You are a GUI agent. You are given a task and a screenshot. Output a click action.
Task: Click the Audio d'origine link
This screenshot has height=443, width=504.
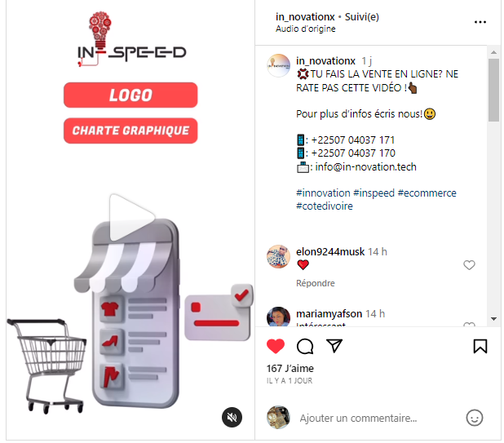pyautogui.click(x=305, y=29)
